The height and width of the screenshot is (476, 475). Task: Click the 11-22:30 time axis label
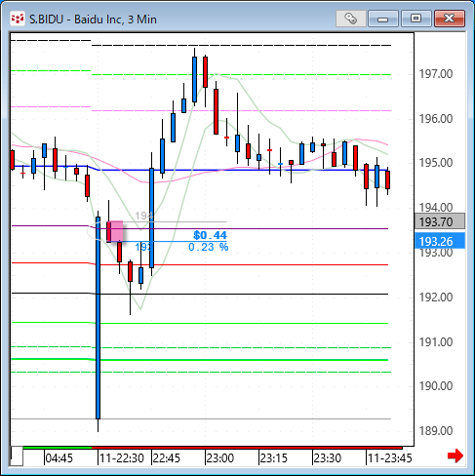tap(122, 458)
